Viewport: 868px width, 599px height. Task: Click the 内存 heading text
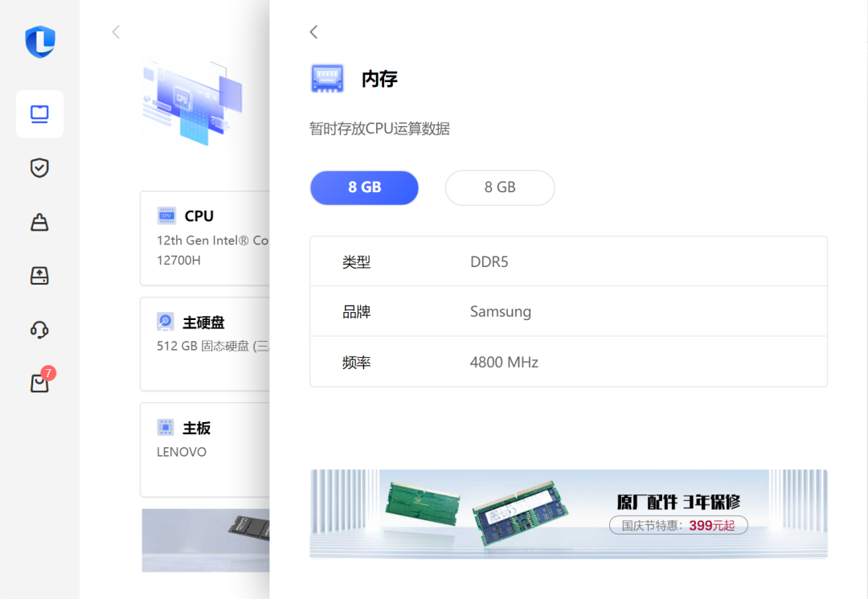[x=379, y=79]
